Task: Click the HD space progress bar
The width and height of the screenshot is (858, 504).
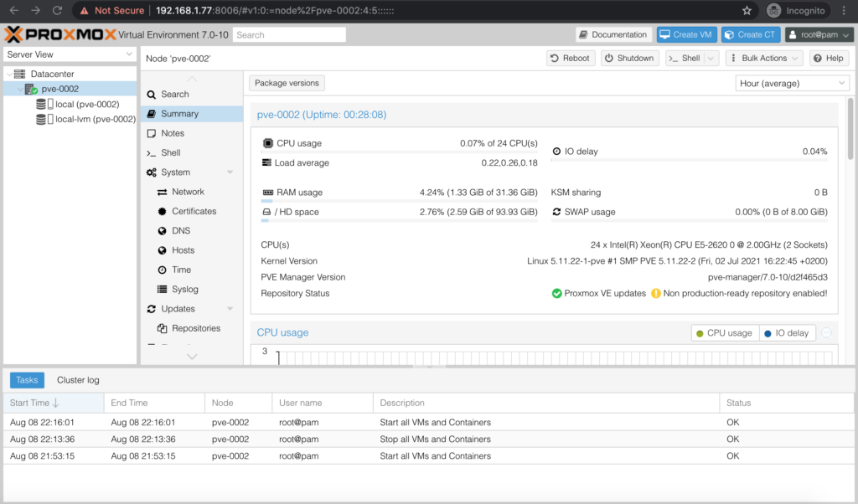Action: (400, 221)
